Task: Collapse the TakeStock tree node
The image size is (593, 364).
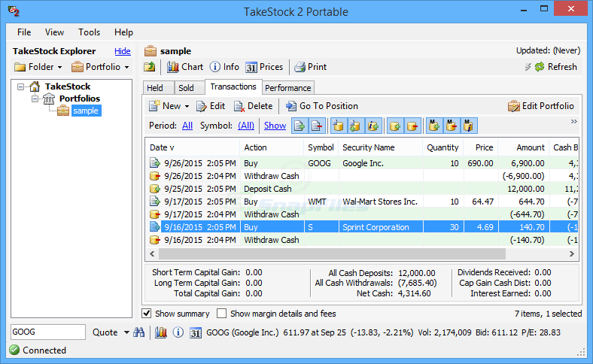Action: click(x=21, y=87)
